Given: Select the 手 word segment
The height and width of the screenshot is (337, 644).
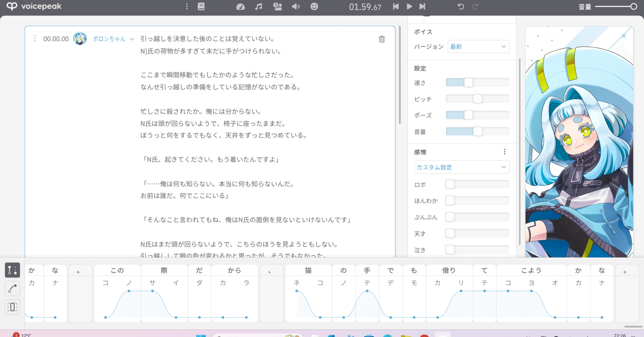Looking at the screenshot, I should [x=367, y=270].
